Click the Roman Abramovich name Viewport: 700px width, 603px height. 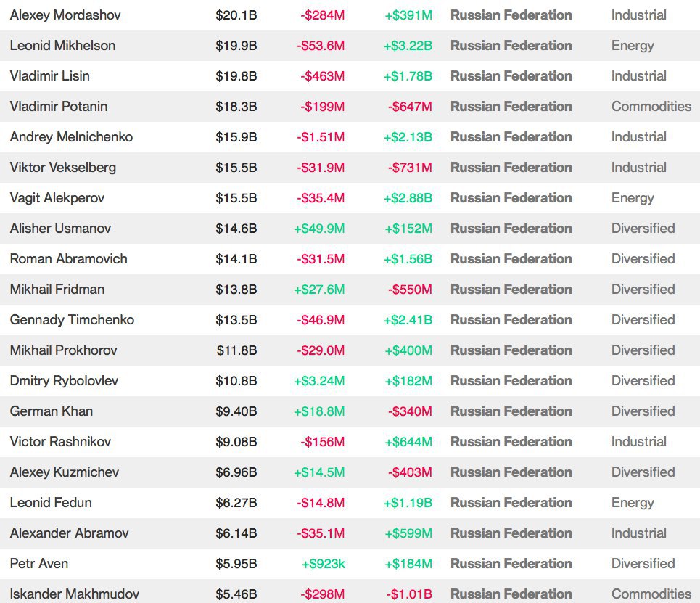pos(69,258)
